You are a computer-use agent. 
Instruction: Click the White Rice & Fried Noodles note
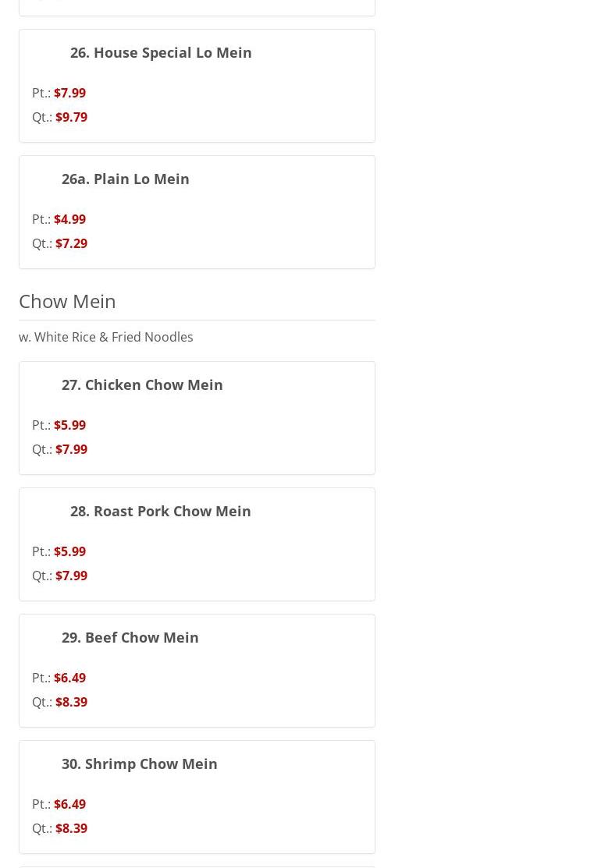click(106, 337)
